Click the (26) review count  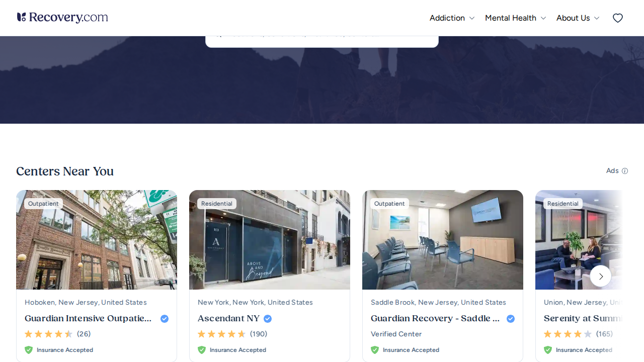(84, 334)
